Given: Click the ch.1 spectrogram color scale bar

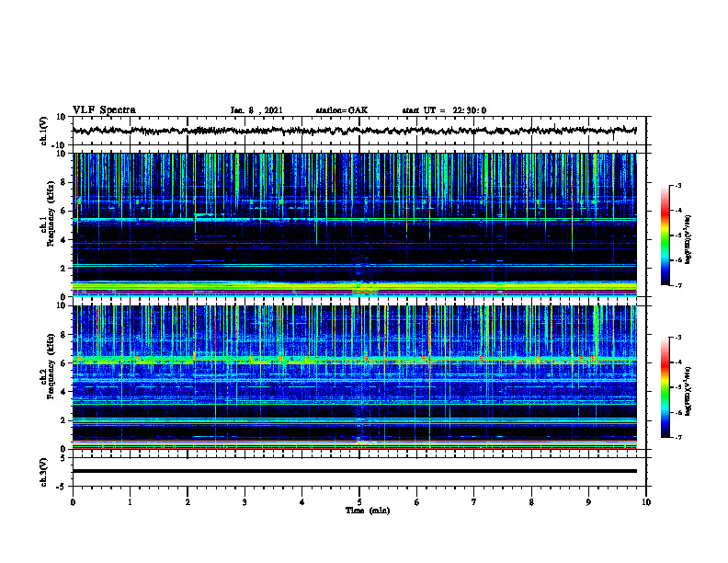Looking at the screenshot, I should click(x=665, y=236).
